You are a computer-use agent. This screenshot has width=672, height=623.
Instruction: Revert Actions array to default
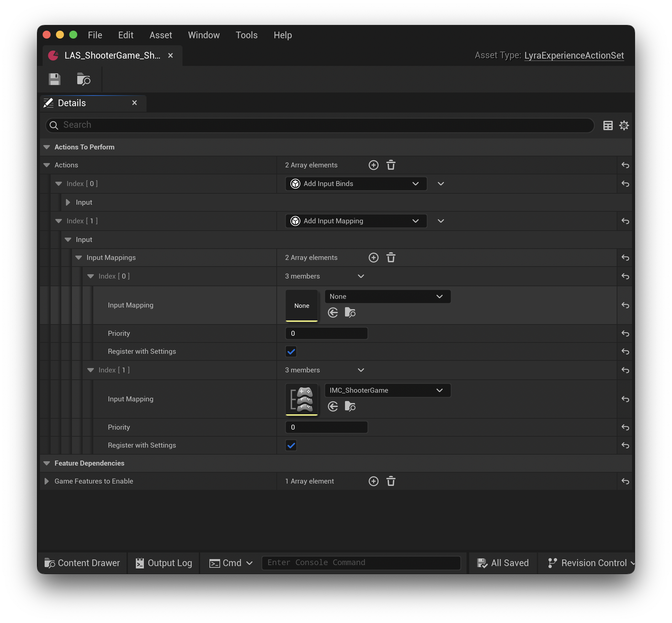pyautogui.click(x=625, y=165)
